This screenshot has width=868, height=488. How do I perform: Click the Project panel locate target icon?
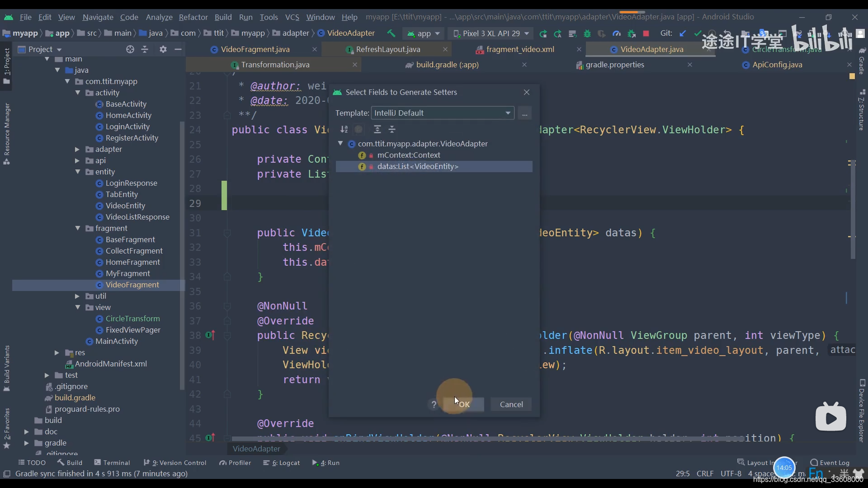click(130, 49)
